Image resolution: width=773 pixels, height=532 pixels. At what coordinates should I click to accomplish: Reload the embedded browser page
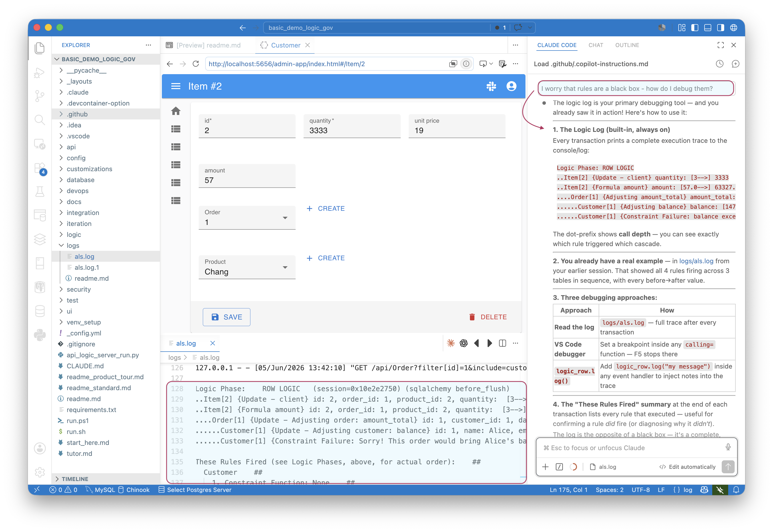(x=196, y=64)
